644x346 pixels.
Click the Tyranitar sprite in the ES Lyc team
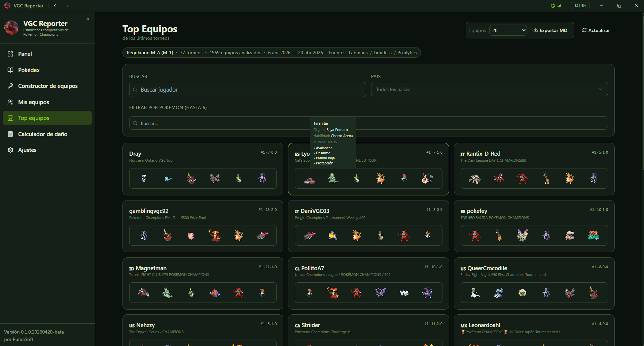(333, 178)
